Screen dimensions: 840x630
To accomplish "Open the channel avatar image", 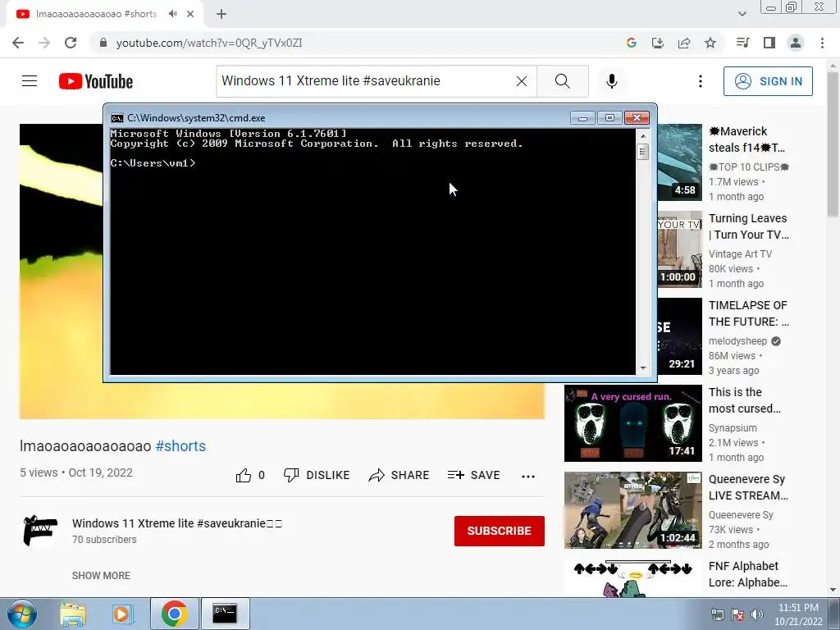I will pos(40,531).
